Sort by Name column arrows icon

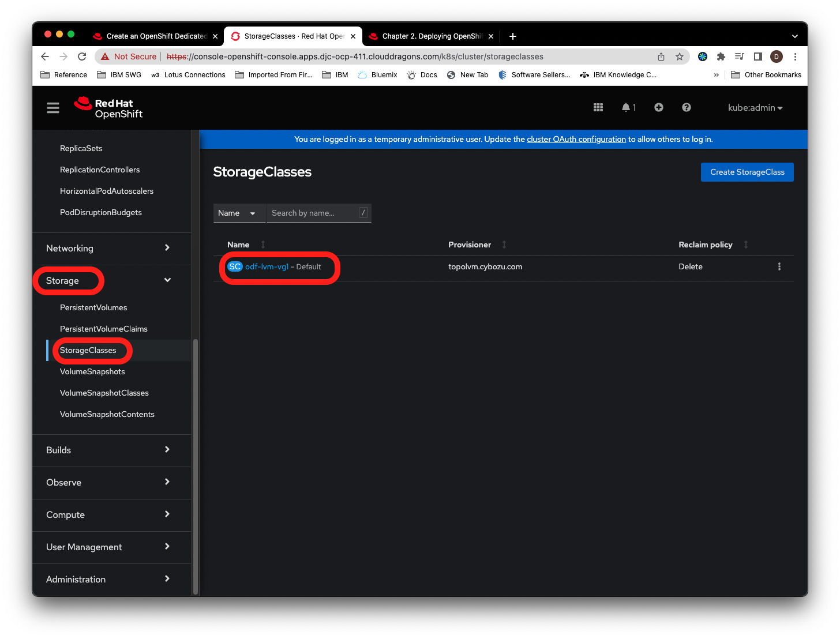[263, 245]
